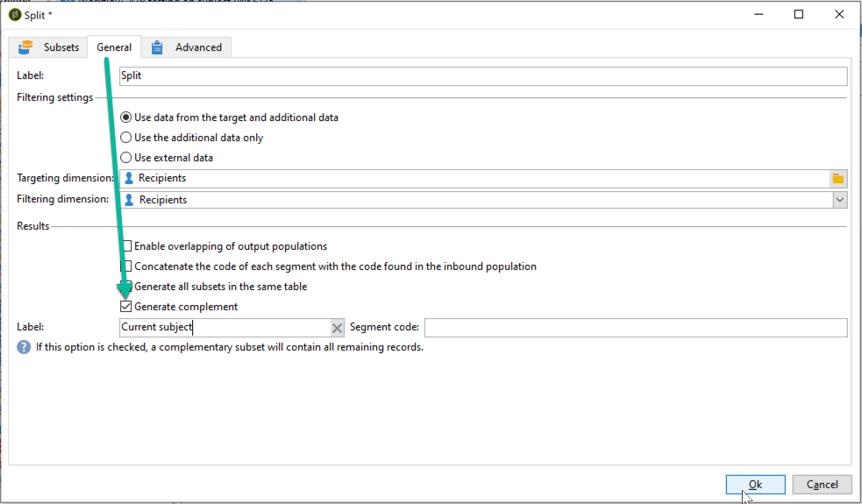This screenshot has width=862, height=504.
Task: Click the Cancel button
Action: click(822, 485)
